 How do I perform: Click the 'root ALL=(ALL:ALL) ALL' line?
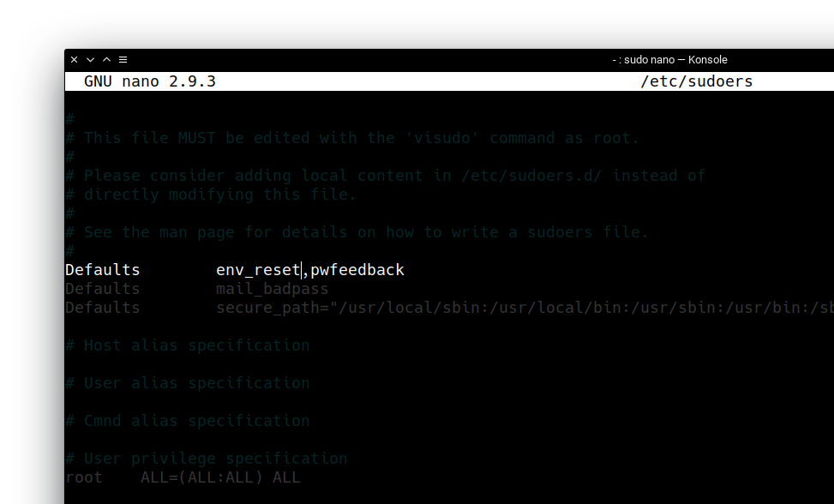click(183, 477)
